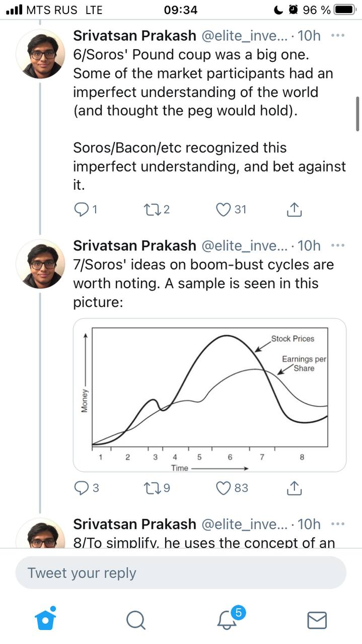The width and height of the screenshot is (362, 644).
Task: Open more options on tweet 8
Action: coord(338,524)
